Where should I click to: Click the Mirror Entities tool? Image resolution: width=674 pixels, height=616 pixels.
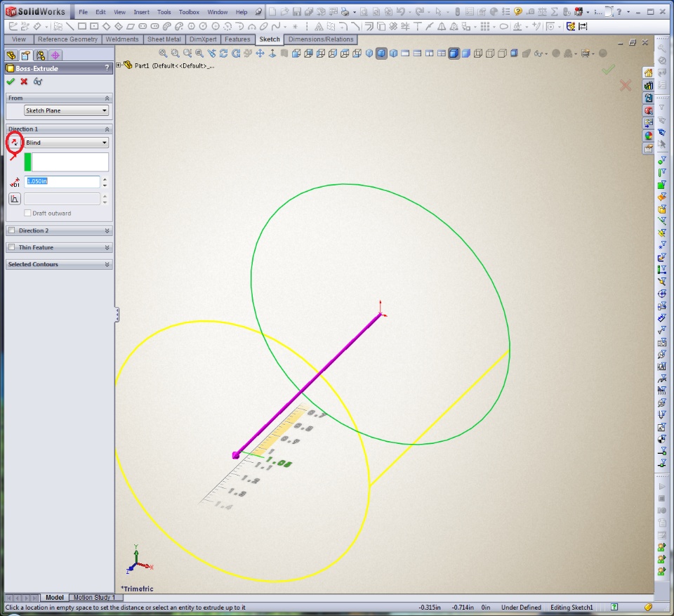pyautogui.click(x=442, y=27)
